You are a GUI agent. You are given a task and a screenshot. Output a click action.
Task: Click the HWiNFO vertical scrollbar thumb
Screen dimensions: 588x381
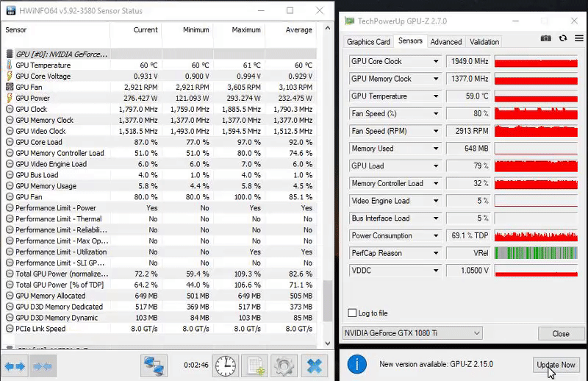[x=327, y=301]
